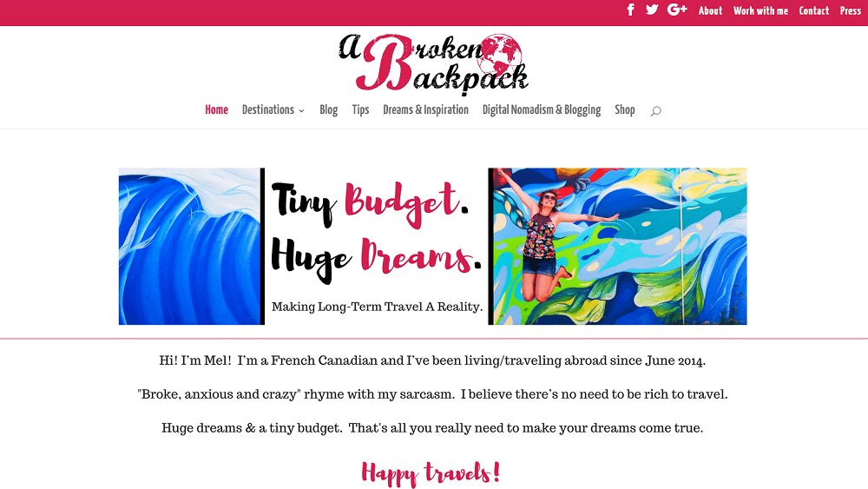
Task: Open the Tips section
Action: [x=360, y=109]
